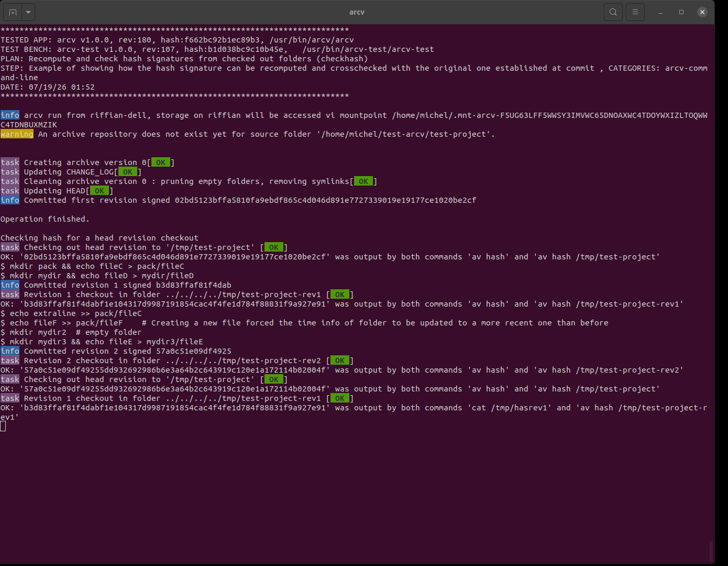
Task: Click the DATE: 07/19/26 line
Action: [48, 87]
